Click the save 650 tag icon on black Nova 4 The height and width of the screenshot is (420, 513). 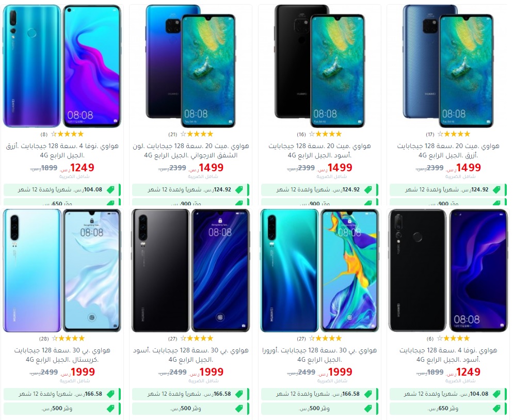(x=496, y=409)
